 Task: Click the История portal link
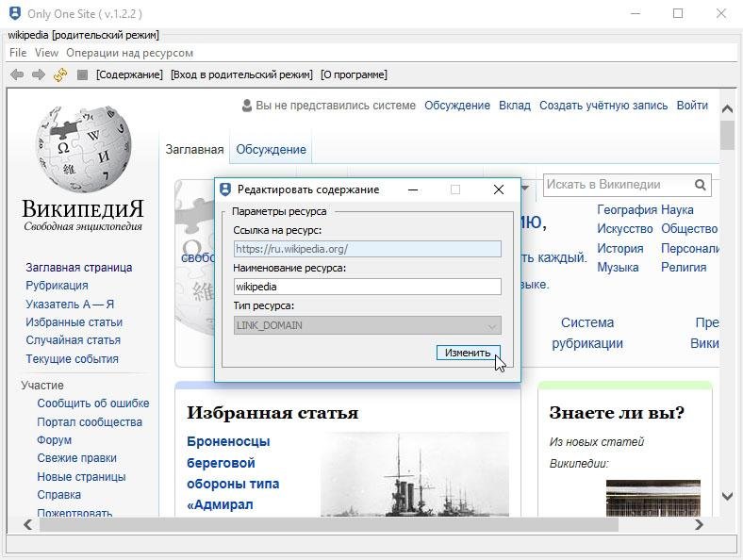pyautogui.click(x=619, y=248)
